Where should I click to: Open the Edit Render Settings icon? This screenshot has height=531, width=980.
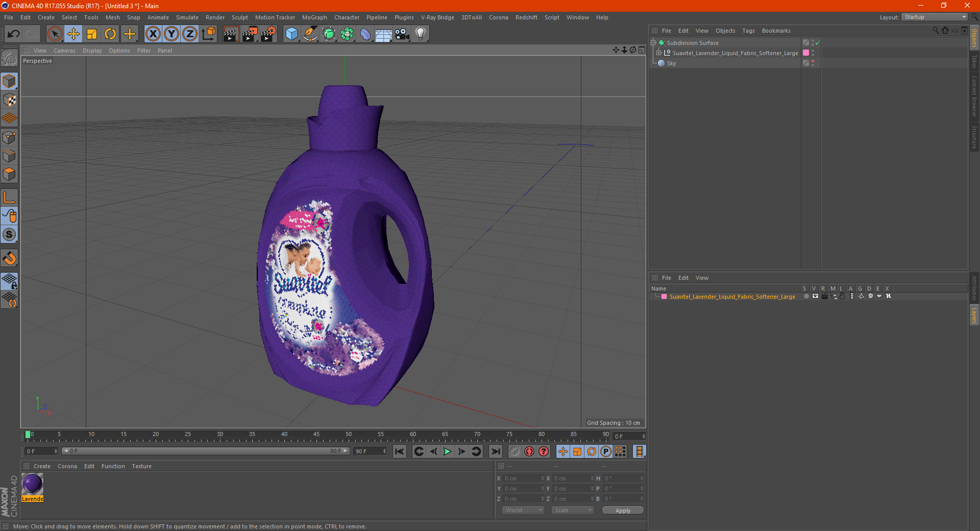(268, 34)
